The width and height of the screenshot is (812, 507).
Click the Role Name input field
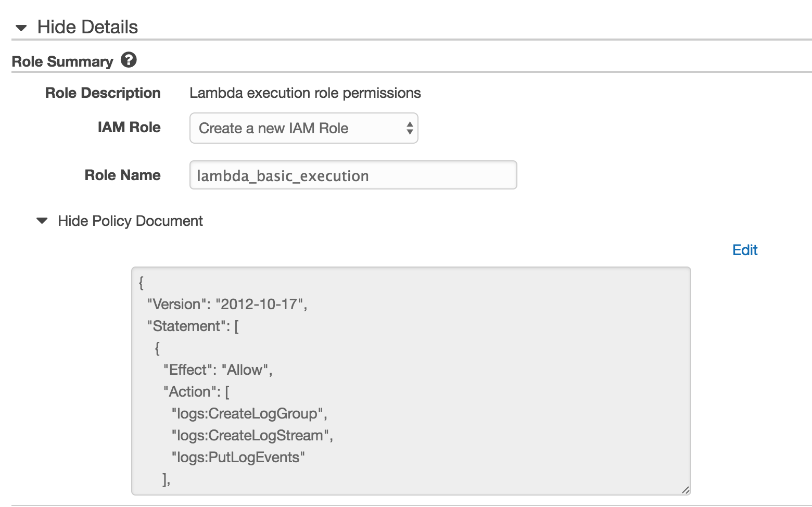click(353, 175)
